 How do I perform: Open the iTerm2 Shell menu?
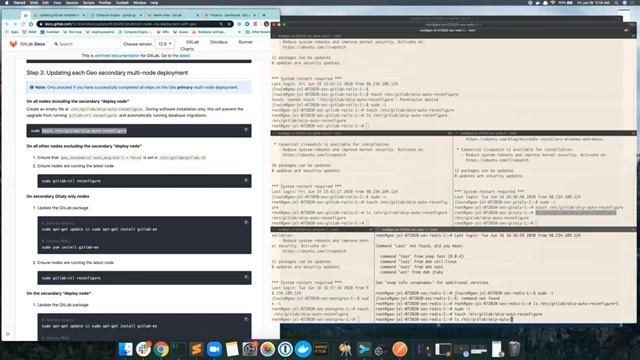click(x=34, y=2)
